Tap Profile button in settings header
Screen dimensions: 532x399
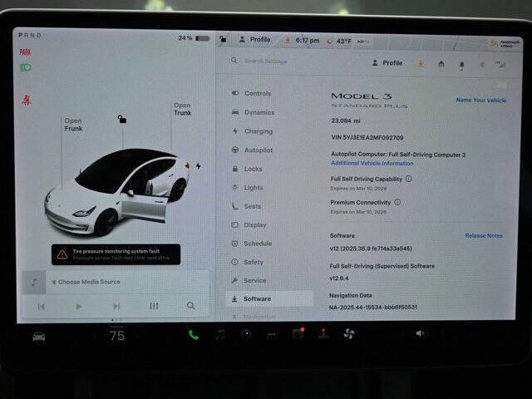[x=387, y=63]
